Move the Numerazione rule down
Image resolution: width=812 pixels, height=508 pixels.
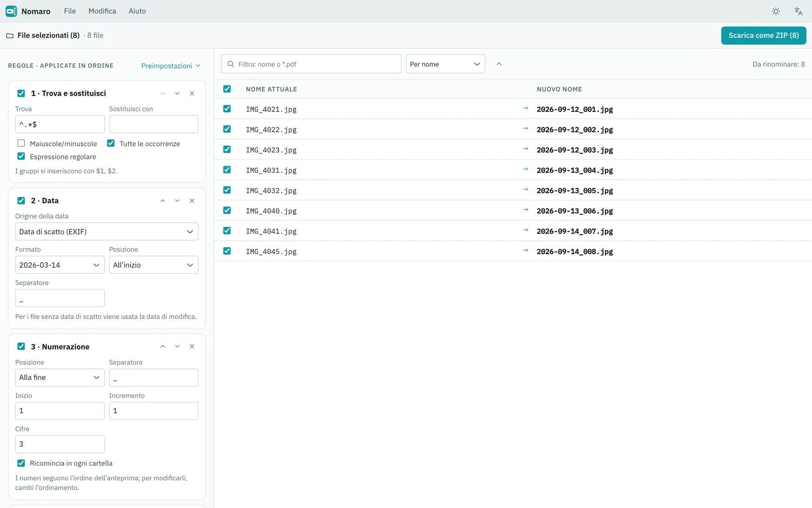click(x=177, y=346)
